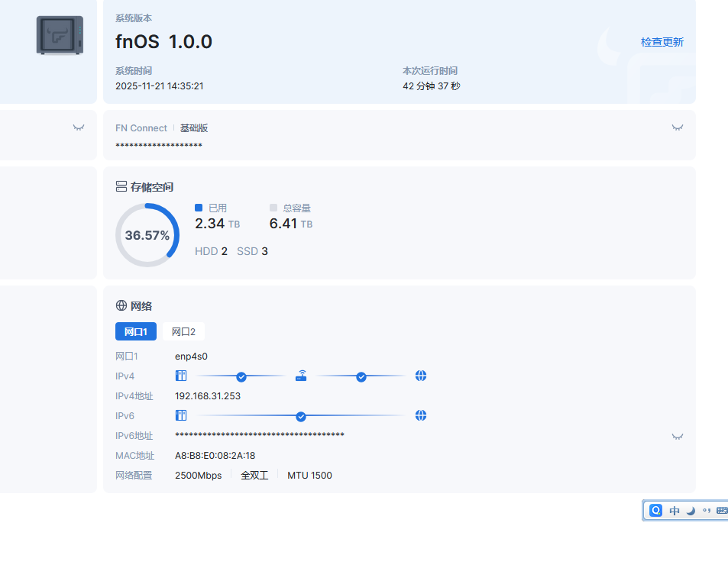This screenshot has width=728, height=568.
Task: Click the IPv6 row internet globe icon
Action: [x=421, y=415]
